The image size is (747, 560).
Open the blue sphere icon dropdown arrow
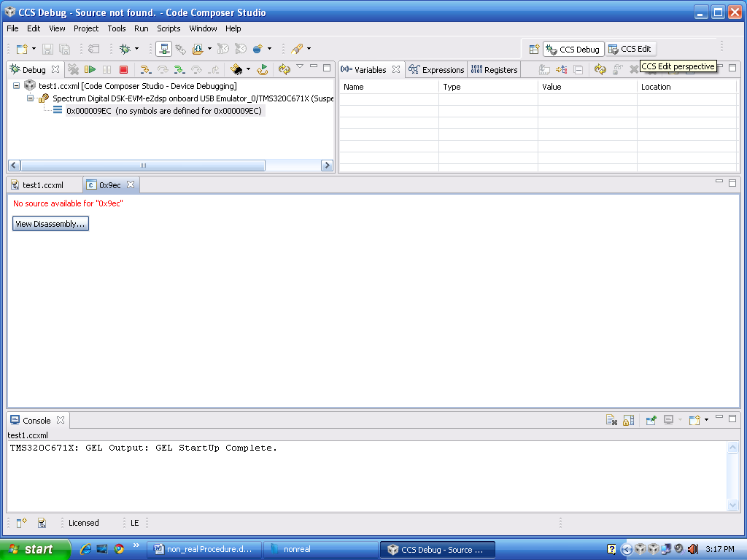click(270, 49)
